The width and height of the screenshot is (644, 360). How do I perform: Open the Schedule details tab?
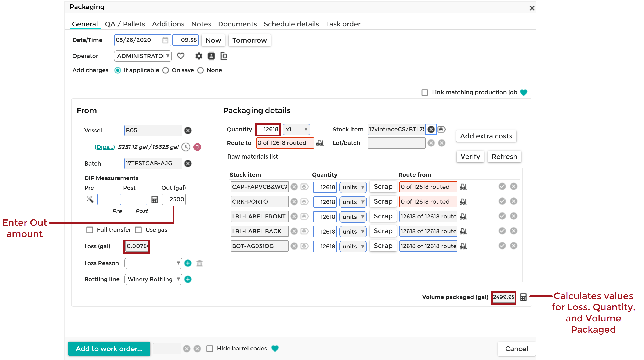tap(291, 24)
